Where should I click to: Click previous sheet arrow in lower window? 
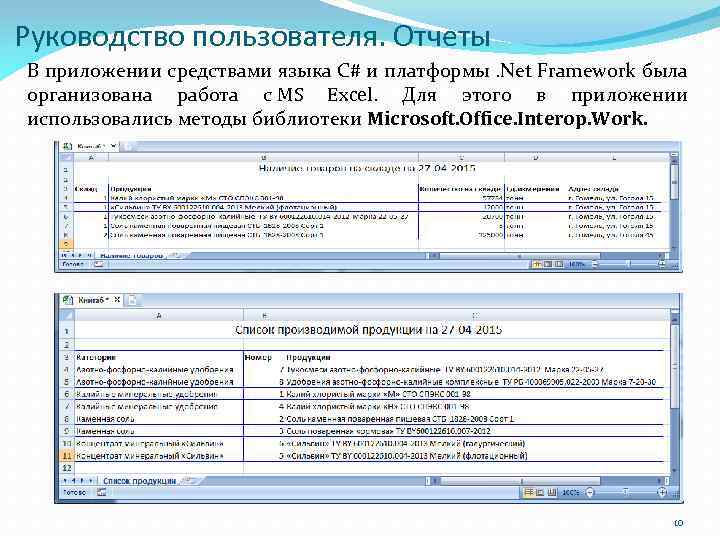tap(73, 481)
